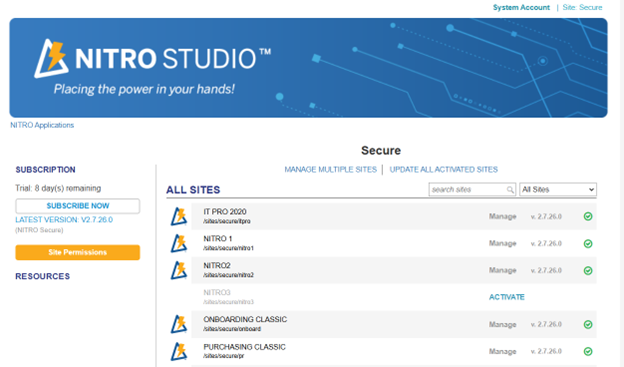Click the Latest Version V2.7.26.0 link
The width and height of the screenshot is (624, 367).
click(64, 220)
